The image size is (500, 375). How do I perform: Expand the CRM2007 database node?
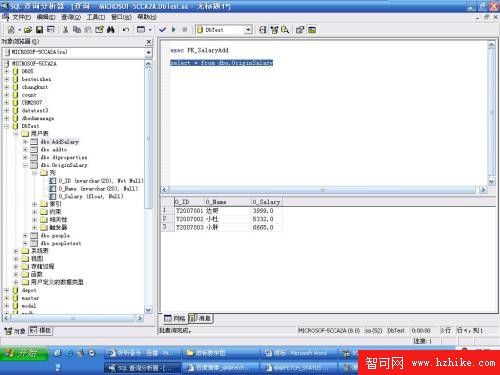pyautogui.click(x=7, y=102)
